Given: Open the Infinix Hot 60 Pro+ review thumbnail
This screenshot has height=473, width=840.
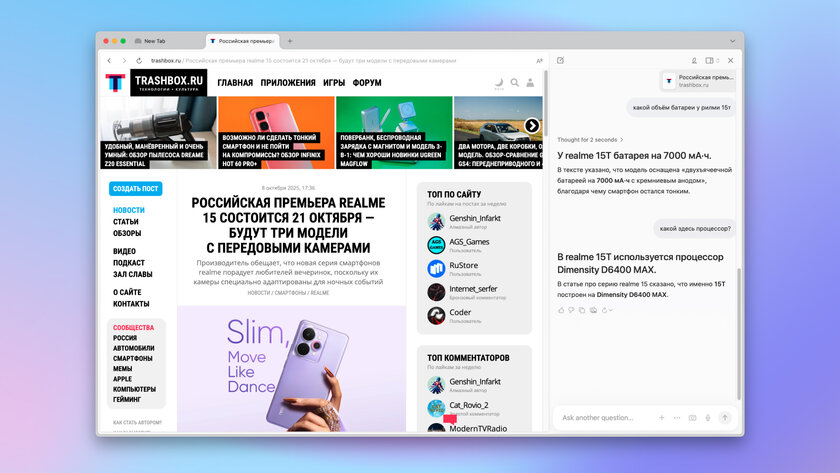Looking at the screenshot, I should click(276, 132).
